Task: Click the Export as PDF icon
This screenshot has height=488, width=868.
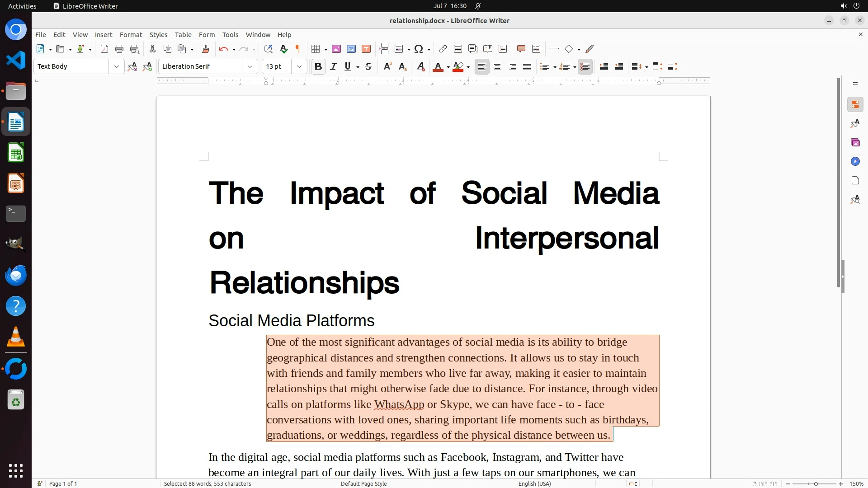Action: pyautogui.click(x=104, y=49)
